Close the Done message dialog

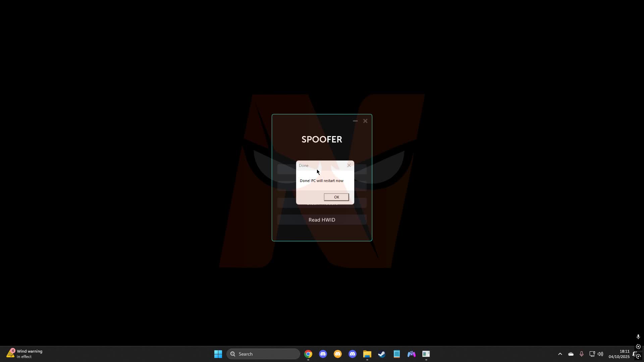[349, 165]
